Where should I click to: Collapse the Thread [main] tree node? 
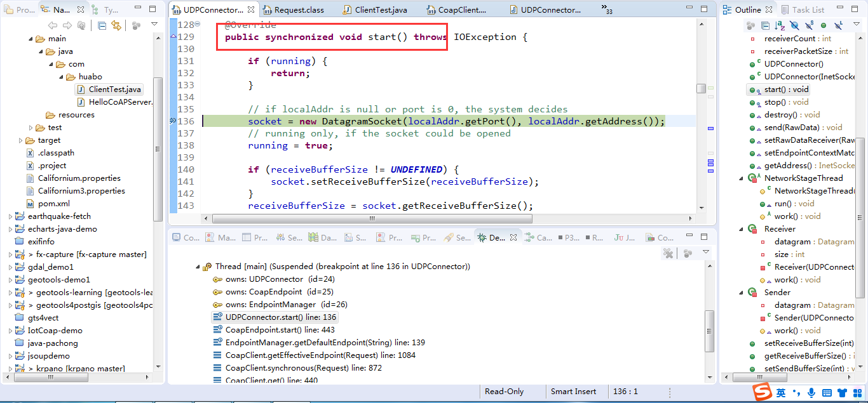pos(198,267)
